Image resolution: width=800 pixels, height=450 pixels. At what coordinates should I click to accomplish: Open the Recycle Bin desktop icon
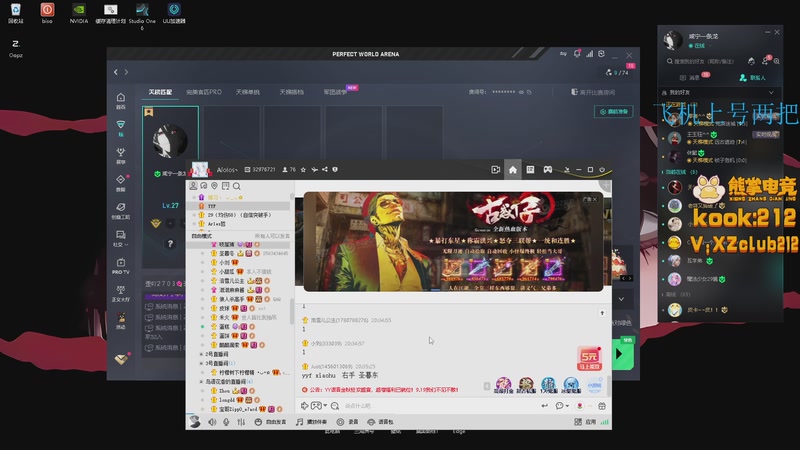(15, 13)
